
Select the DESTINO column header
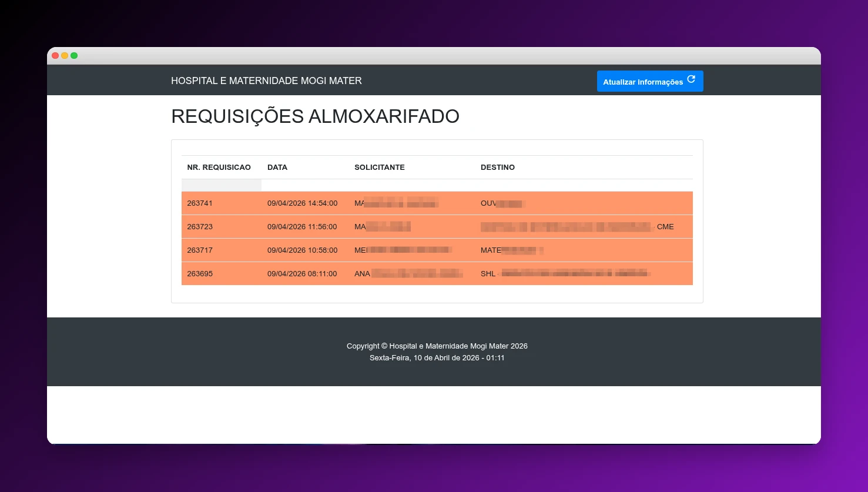[498, 168]
